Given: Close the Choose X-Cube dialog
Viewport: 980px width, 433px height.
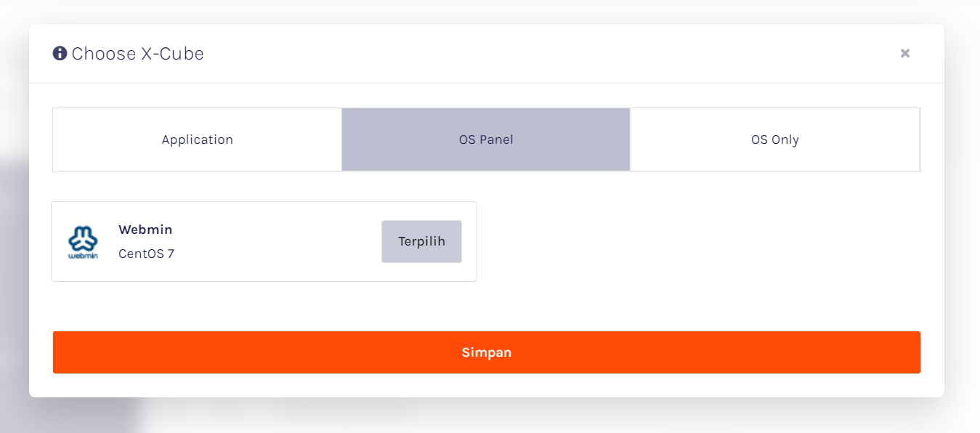Looking at the screenshot, I should [905, 53].
